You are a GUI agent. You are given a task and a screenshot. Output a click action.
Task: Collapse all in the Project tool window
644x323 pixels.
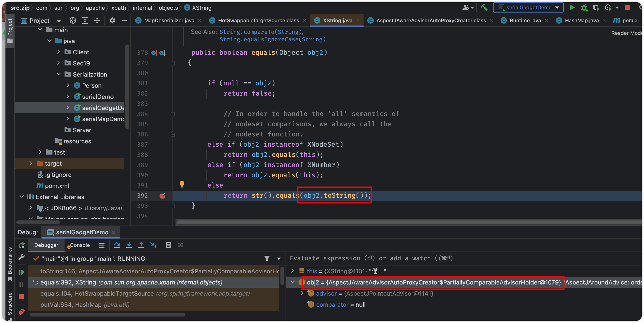pyautogui.click(x=97, y=20)
